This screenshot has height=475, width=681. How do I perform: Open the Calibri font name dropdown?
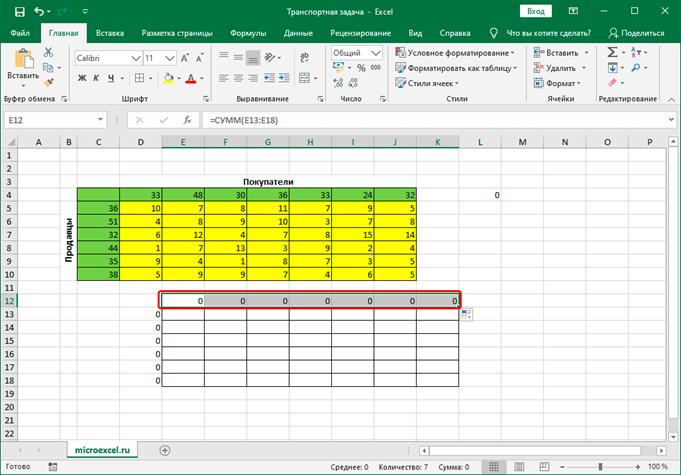tap(136, 58)
